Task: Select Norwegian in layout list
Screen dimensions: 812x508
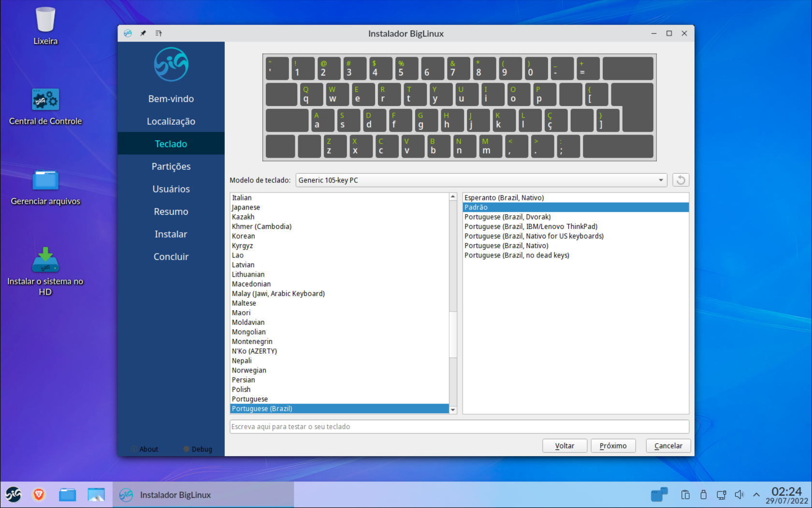Action: [x=339, y=370]
